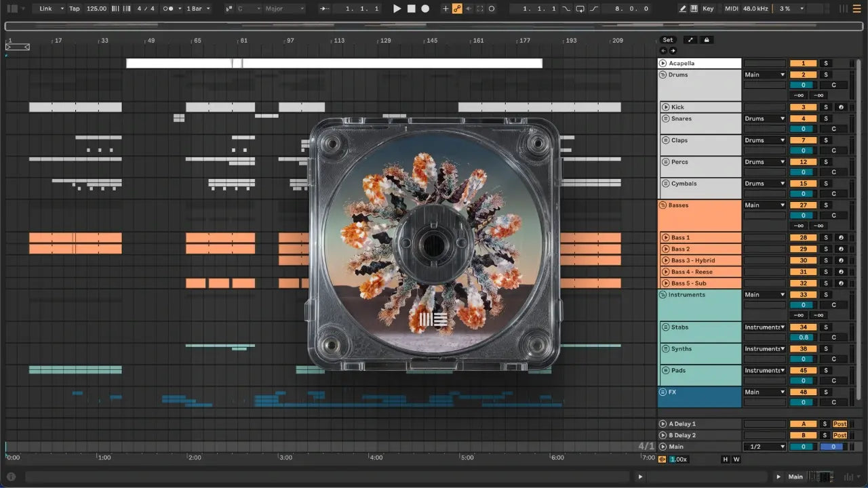
Task: Jump to next locator arrow
Action: tap(673, 50)
